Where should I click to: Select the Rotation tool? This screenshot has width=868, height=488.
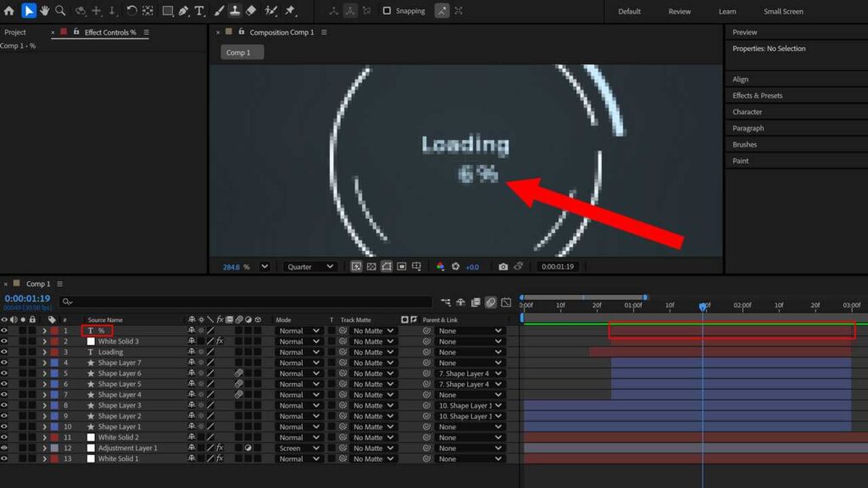(131, 10)
